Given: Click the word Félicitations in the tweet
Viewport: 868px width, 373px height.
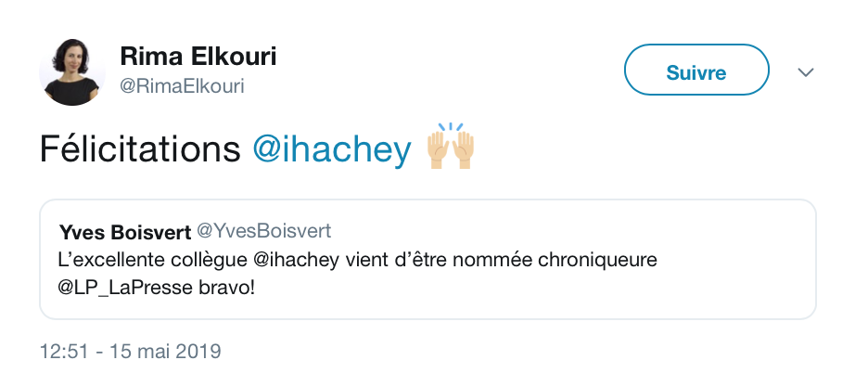Looking at the screenshot, I should (x=139, y=150).
